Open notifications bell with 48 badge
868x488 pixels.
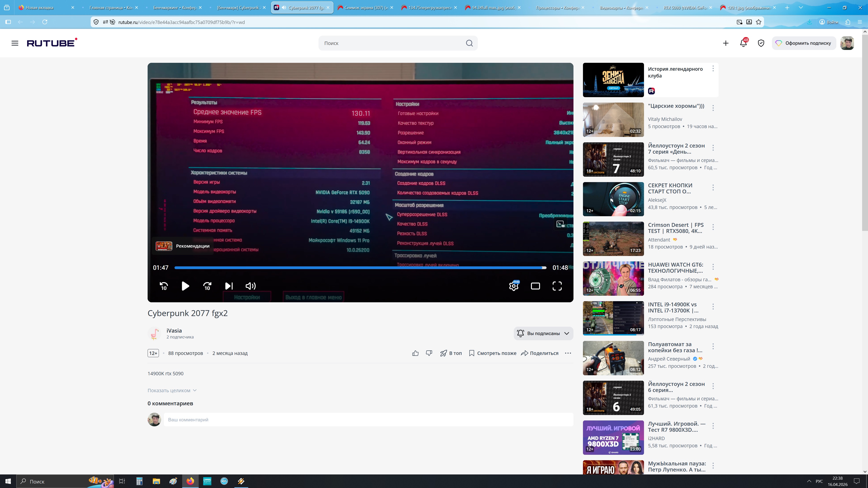[743, 43]
